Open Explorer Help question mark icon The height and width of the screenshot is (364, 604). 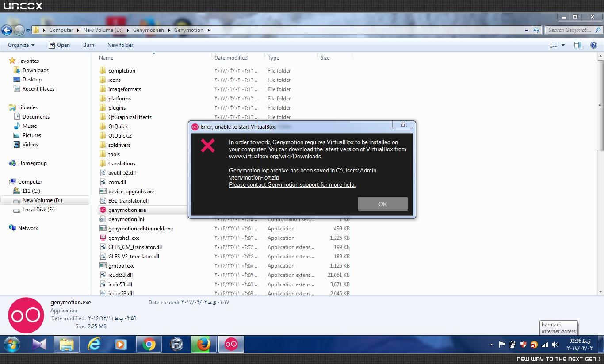(x=594, y=45)
